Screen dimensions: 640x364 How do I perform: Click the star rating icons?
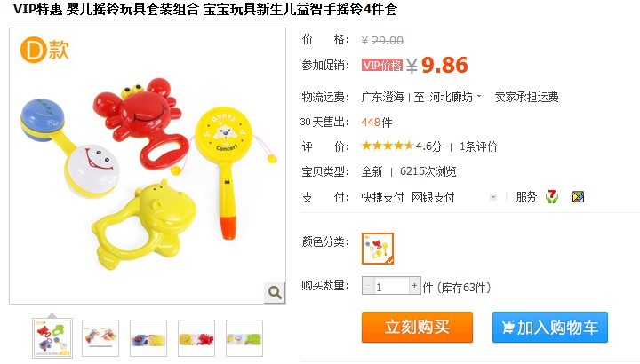(x=388, y=146)
